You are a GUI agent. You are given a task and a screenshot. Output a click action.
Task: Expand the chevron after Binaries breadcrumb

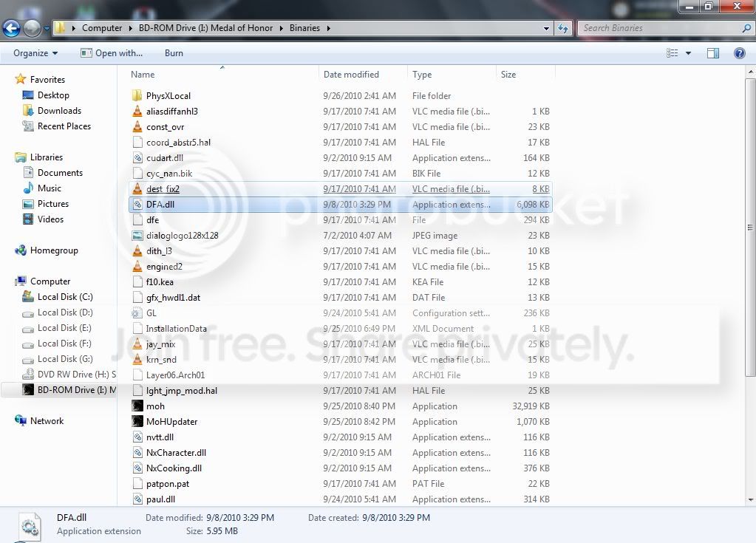pos(328,28)
